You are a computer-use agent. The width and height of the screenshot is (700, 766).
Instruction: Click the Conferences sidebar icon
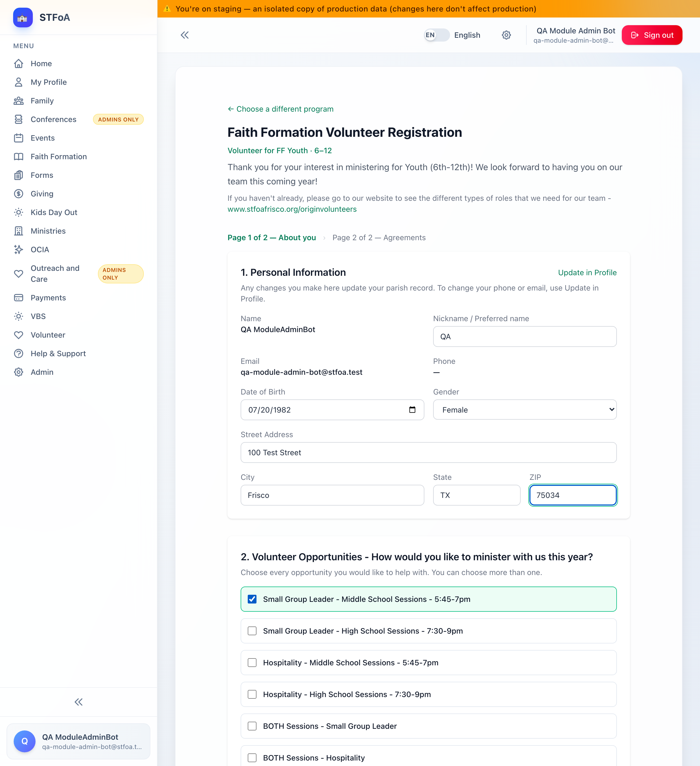[19, 119]
